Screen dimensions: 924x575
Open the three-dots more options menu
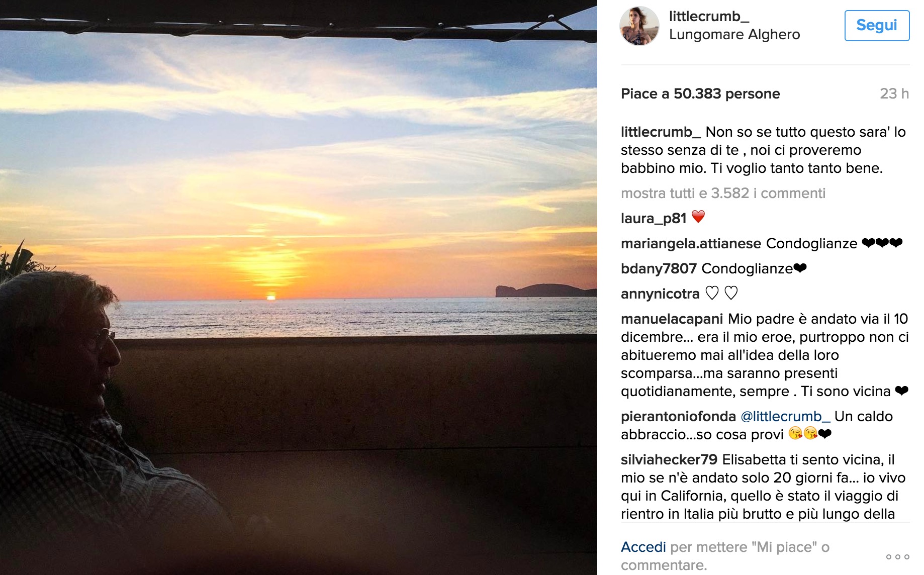click(x=897, y=556)
